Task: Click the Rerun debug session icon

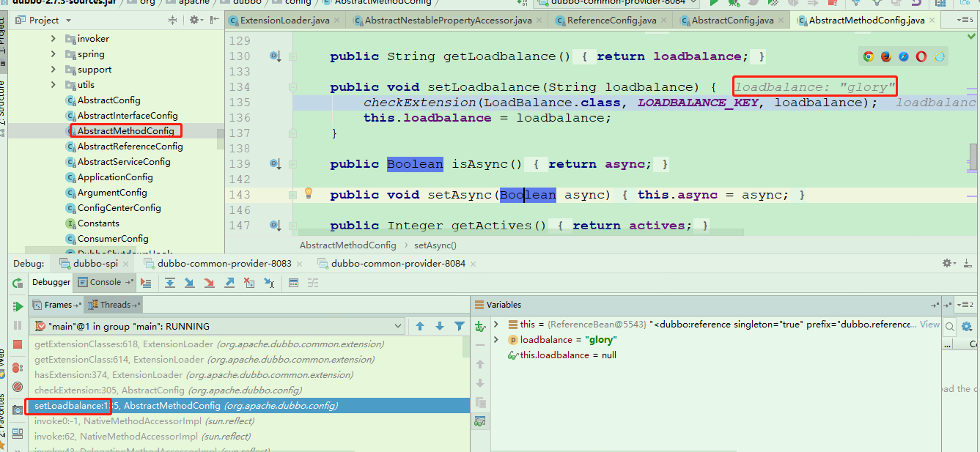Action: (18, 283)
